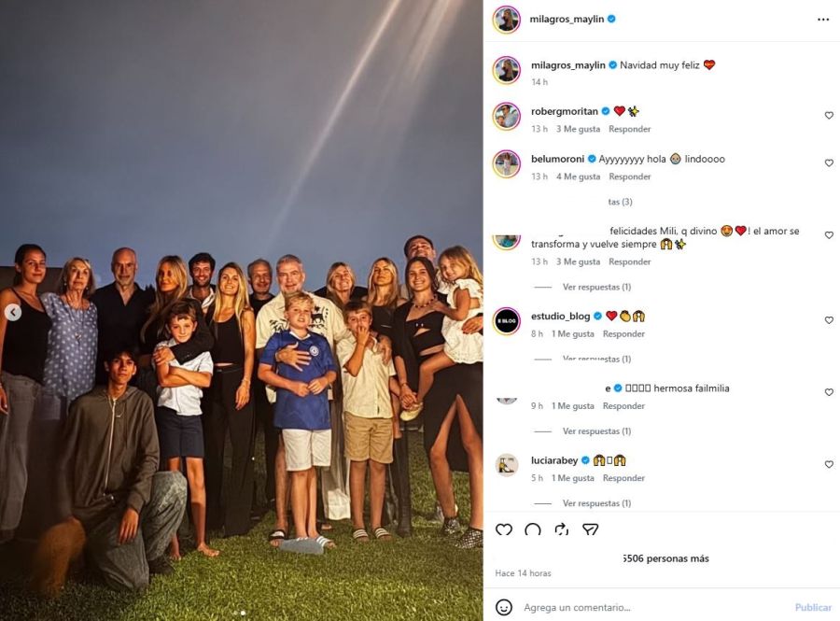Like belumoroni's comment heart
This screenshot has width=840, height=621.
pyautogui.click(x=829, y=162)
